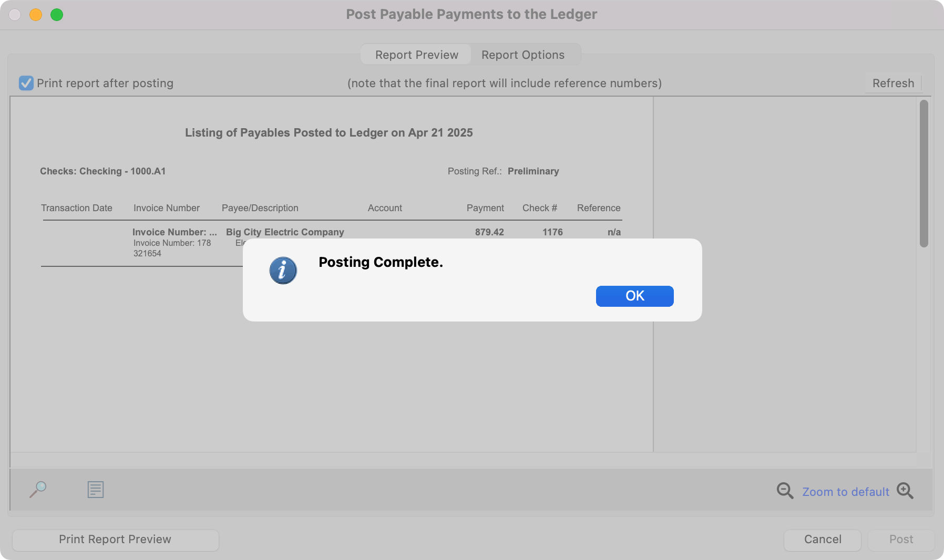Click the blue info icon in dialog

click(283, 271)
